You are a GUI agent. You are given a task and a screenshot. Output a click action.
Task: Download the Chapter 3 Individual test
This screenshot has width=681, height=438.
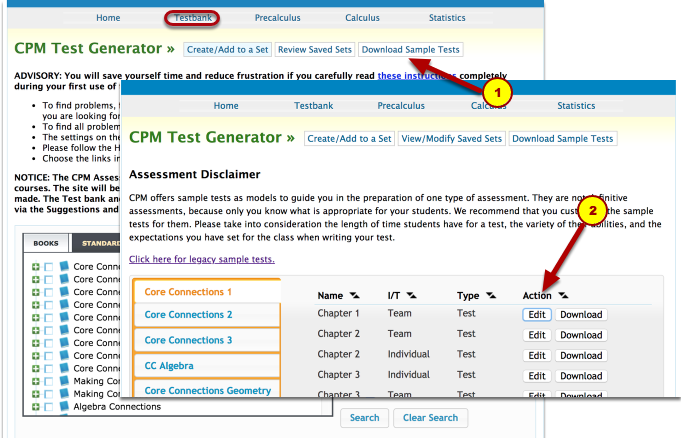[x=581, y=376]
